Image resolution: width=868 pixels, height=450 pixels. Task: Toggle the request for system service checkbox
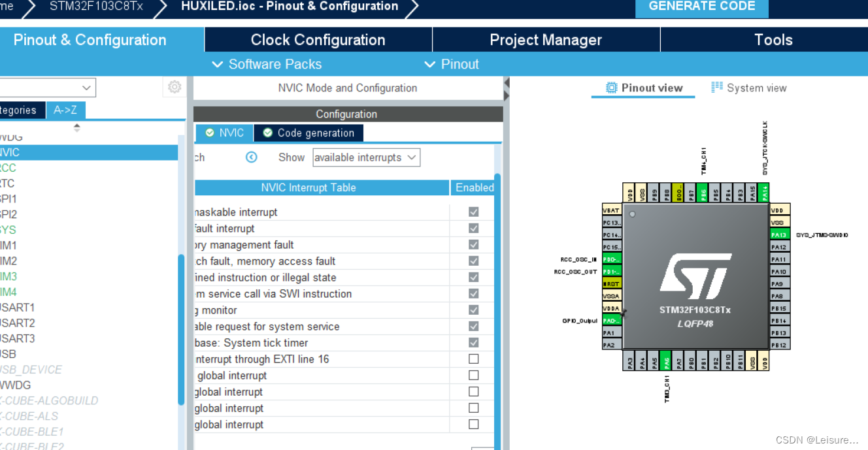click(x=473, y=326)
